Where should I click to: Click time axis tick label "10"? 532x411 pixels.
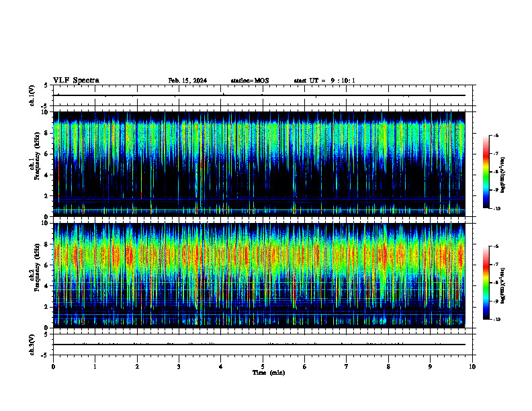(x=472, y=367)
